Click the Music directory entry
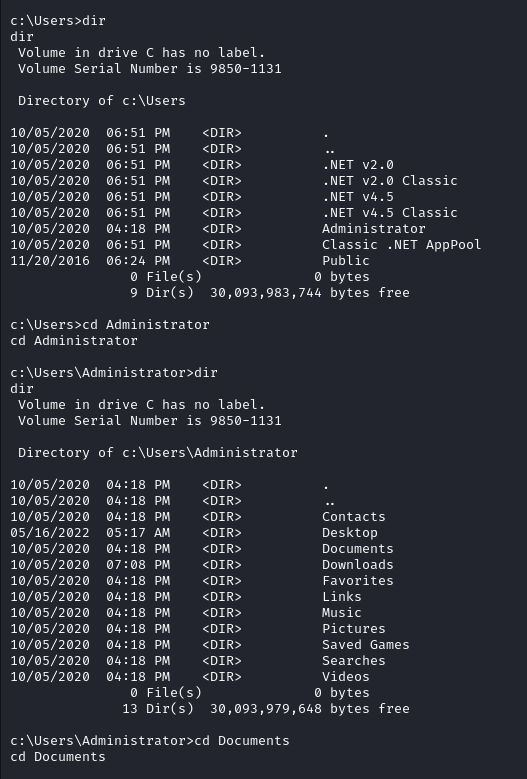 [342, 613]
